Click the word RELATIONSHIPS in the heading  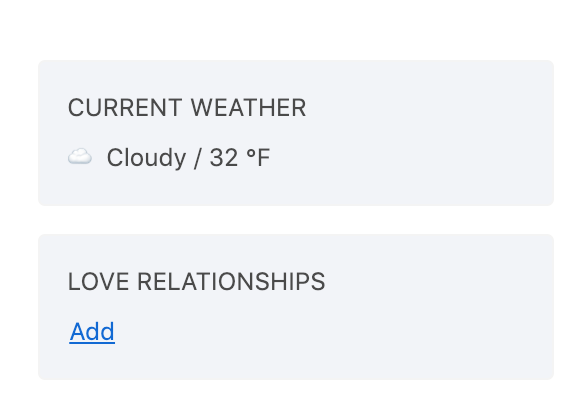[x=231, y=282]
